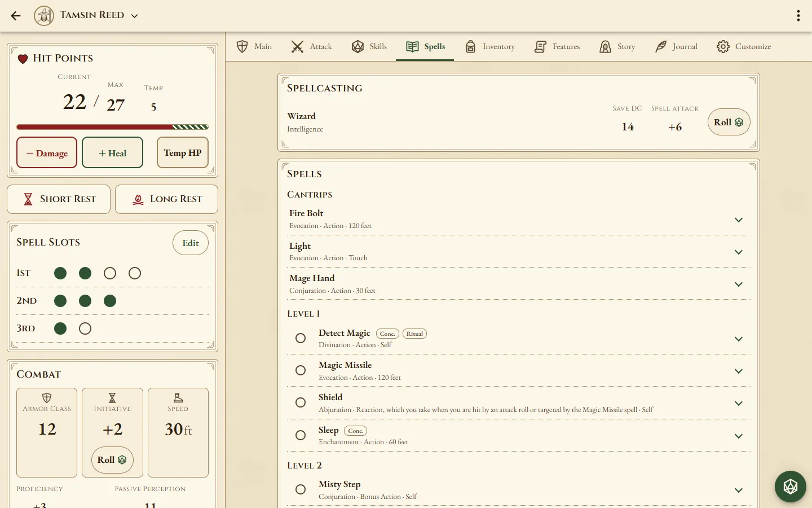Click the Initiative hourglass icon

point(112,398)
